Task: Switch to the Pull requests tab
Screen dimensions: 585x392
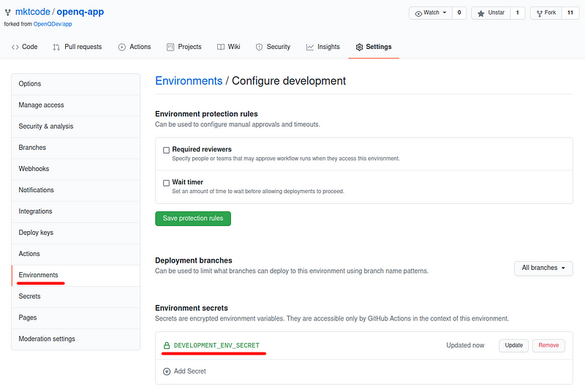Action: point(78,47)
